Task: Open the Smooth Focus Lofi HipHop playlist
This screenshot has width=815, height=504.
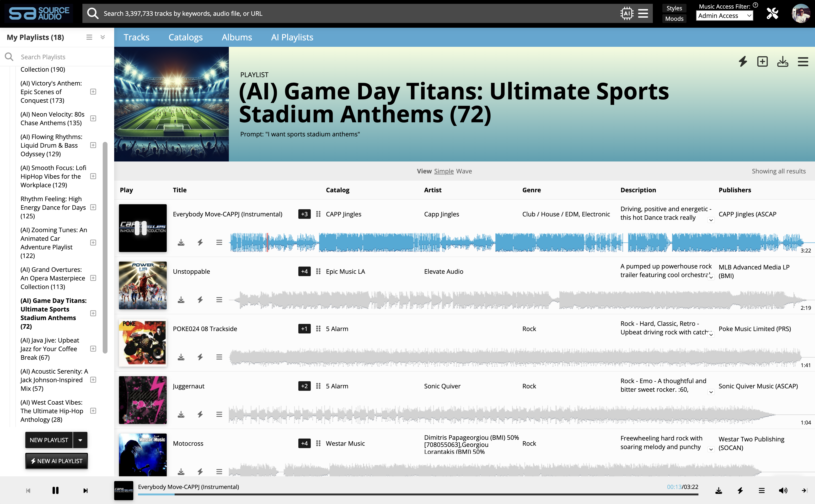Action: (54, 176)
